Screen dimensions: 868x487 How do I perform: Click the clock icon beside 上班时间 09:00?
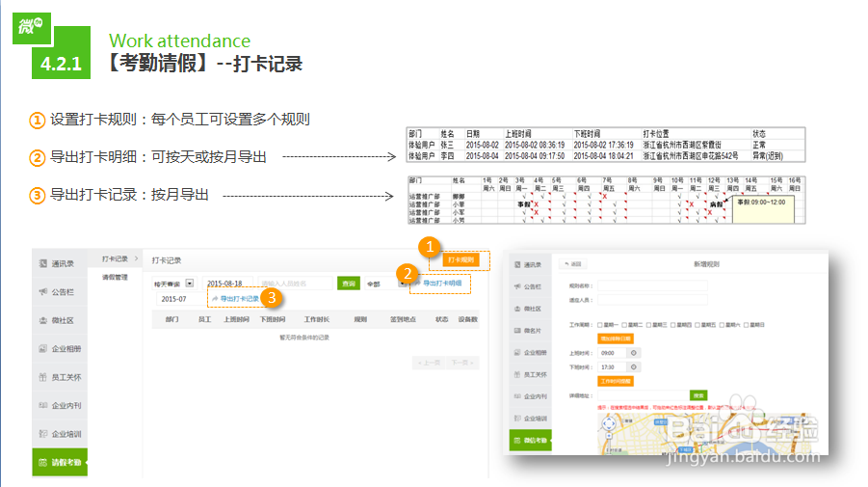tap(634, 353)
